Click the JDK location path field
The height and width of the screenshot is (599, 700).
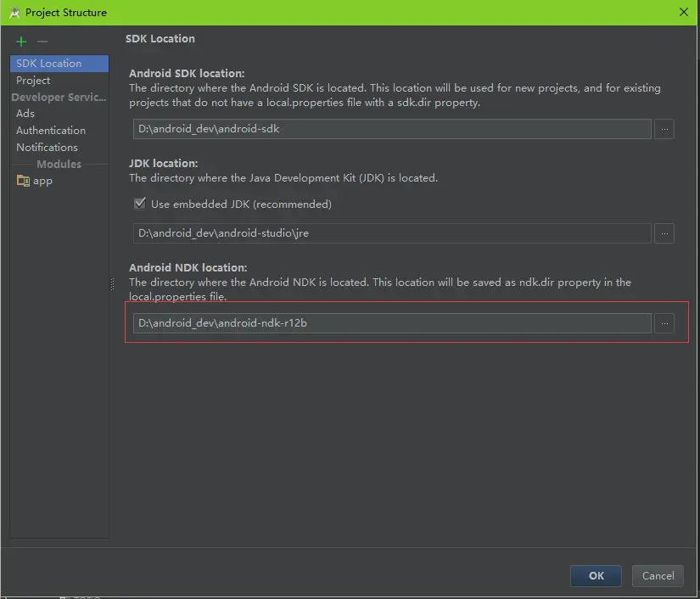click(392, 233)
